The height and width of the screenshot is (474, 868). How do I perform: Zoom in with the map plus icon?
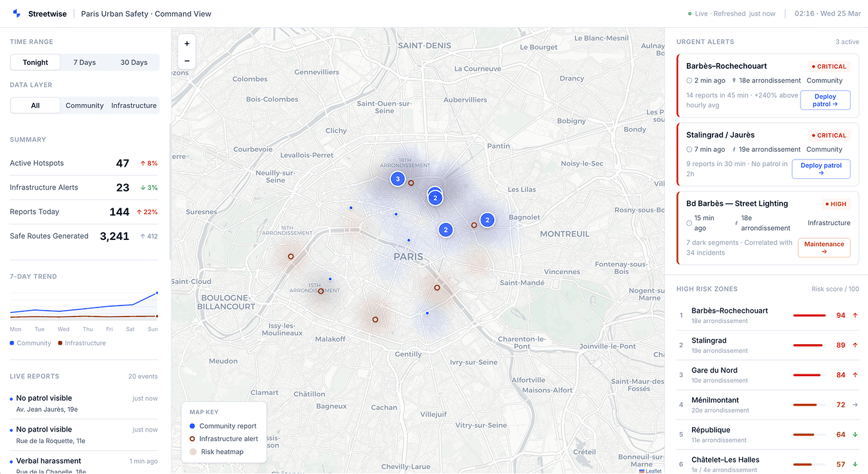point(186,43)
